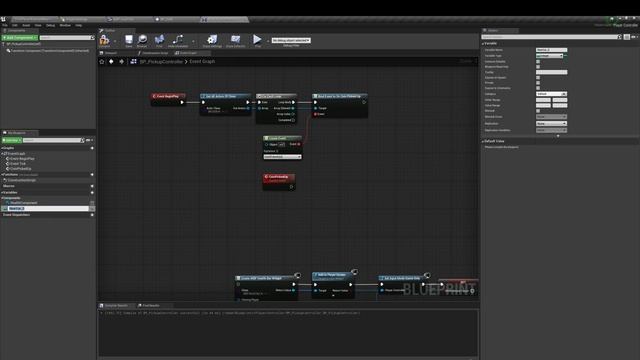This screenshot has width=640, height=360.
Task: Add a macro with Macros plus icon
Action: tap(92, 186)
